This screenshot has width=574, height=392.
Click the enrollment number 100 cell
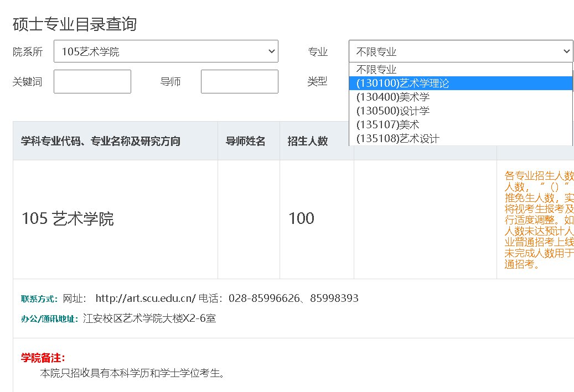(301, 218)
